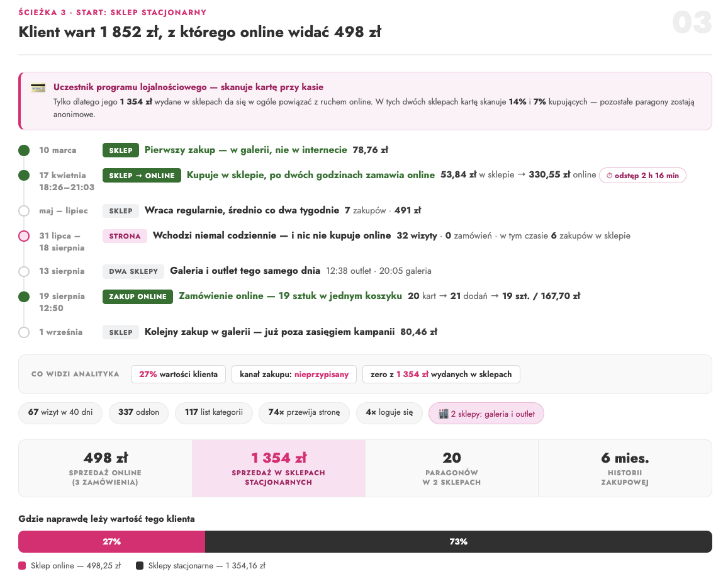
Task: Click the green ZAKUP ONLINE badge
Action: 138,296
